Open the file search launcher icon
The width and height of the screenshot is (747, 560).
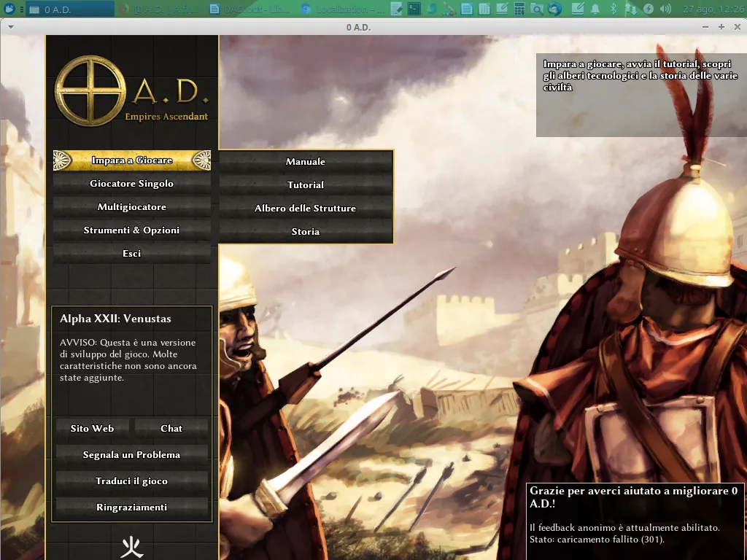[537, 9]
